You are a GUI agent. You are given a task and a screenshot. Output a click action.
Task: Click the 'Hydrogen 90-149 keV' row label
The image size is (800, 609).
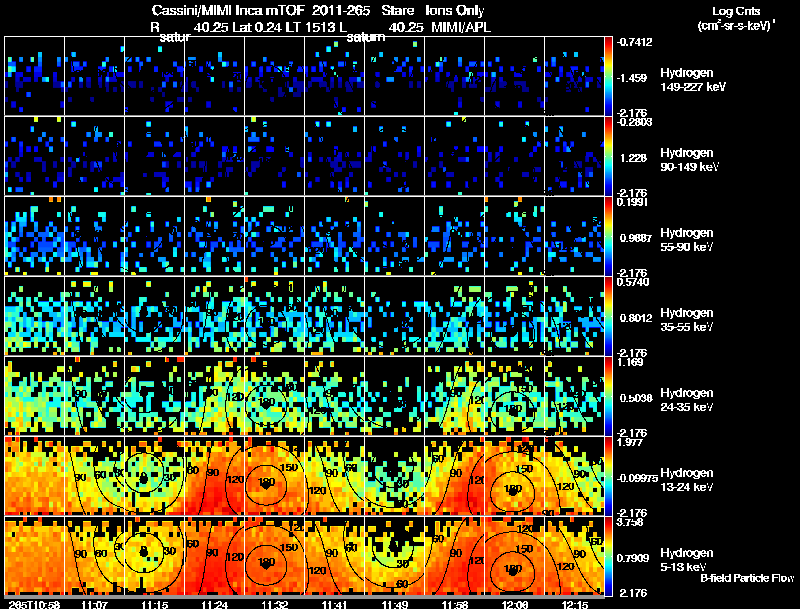pyautogui.click(x=689, y=160)
